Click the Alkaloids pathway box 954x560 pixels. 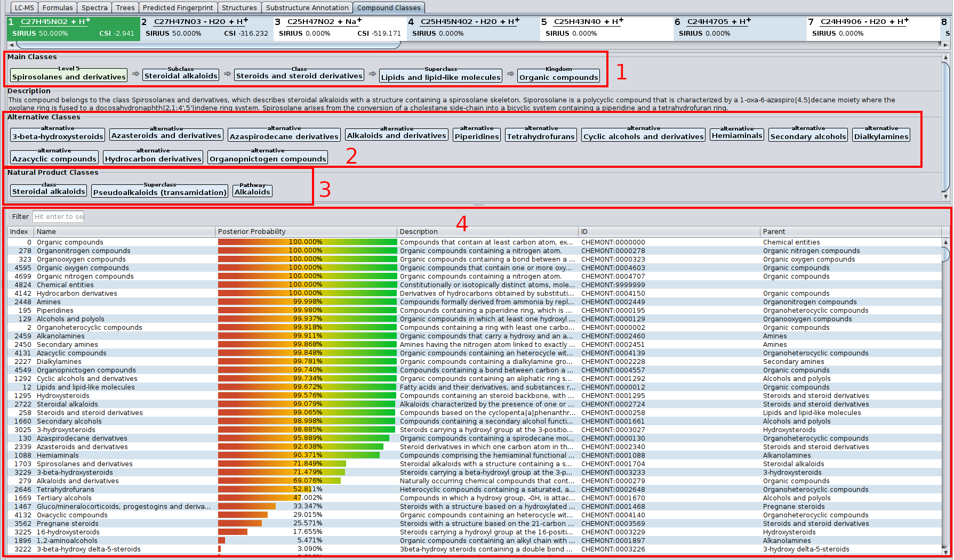[252, 191]
